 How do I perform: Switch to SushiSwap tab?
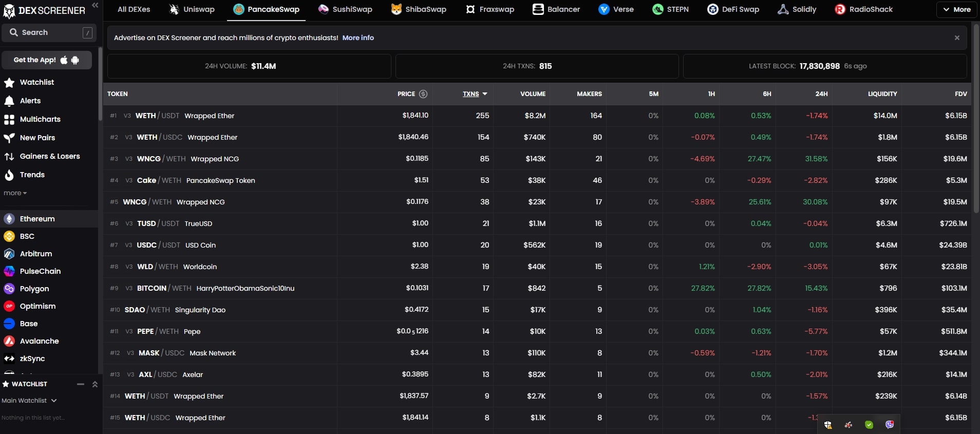tap(345, 9)
